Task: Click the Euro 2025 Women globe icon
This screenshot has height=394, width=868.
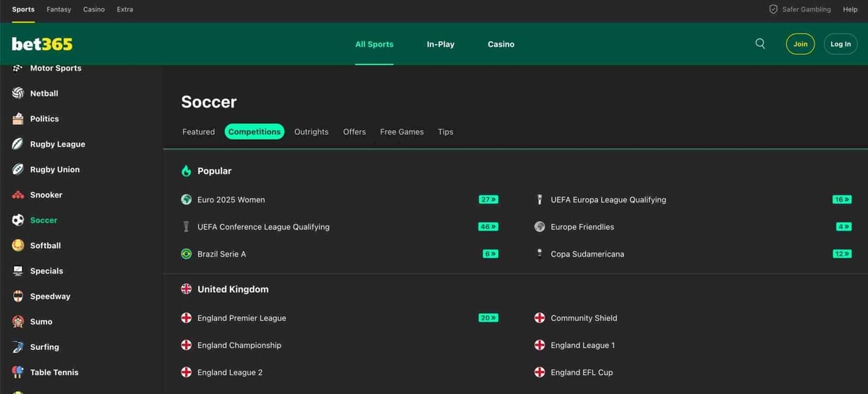Action: click(x=186, y=200)
